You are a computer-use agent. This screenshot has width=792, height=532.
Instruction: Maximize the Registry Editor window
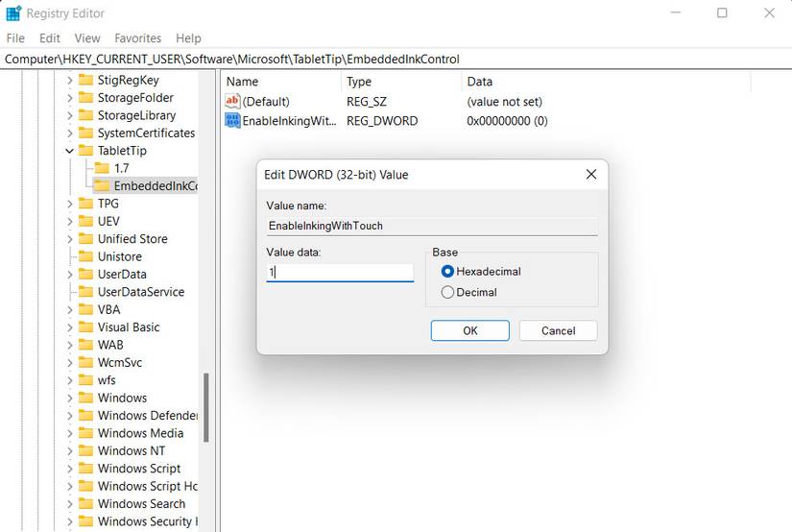coord(722,12)
